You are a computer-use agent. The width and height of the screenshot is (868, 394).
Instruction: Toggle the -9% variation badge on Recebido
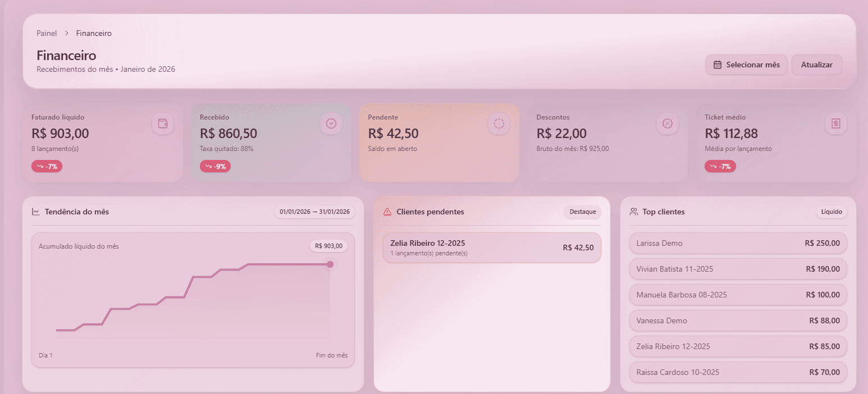pyautogui.click(x=215, y=166)
